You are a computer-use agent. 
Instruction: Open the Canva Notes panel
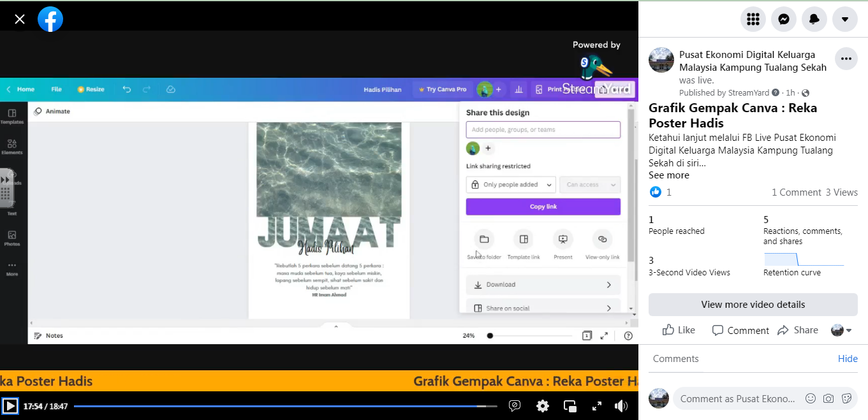point(48,336)
